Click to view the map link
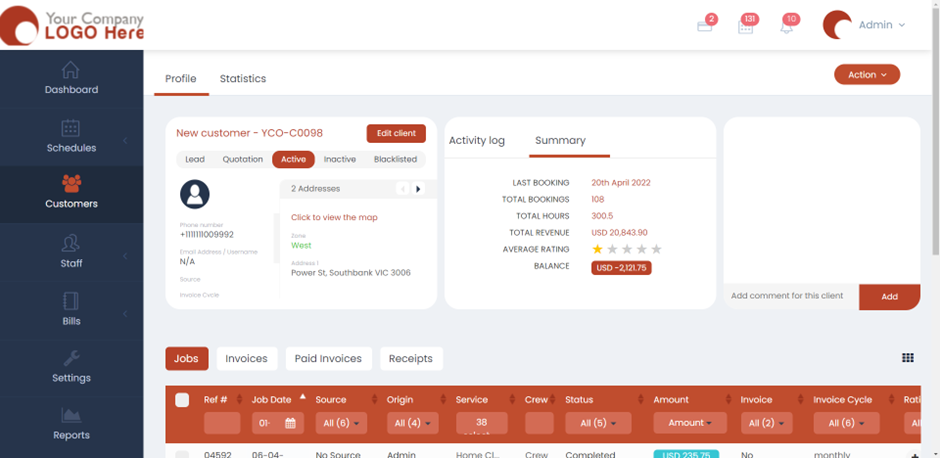This screenshot has height=458, width=940. [334, 217]
